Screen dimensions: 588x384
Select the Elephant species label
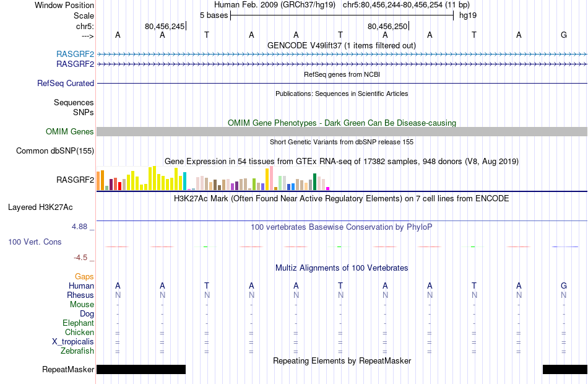pos(78,323)
